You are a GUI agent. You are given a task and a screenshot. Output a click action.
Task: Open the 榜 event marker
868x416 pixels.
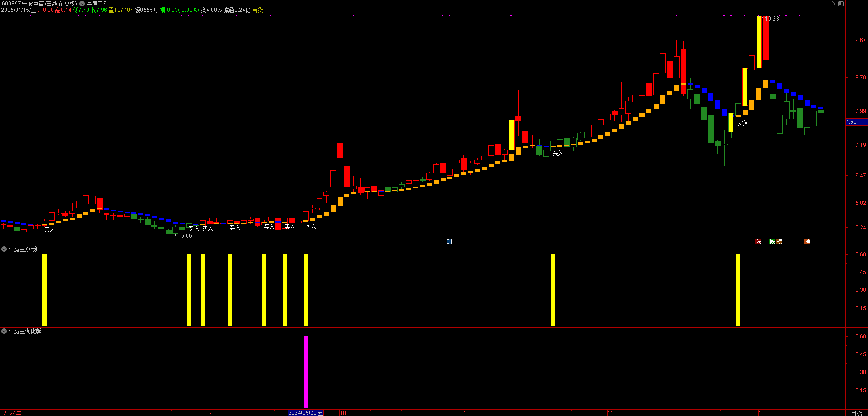(779, 242)
